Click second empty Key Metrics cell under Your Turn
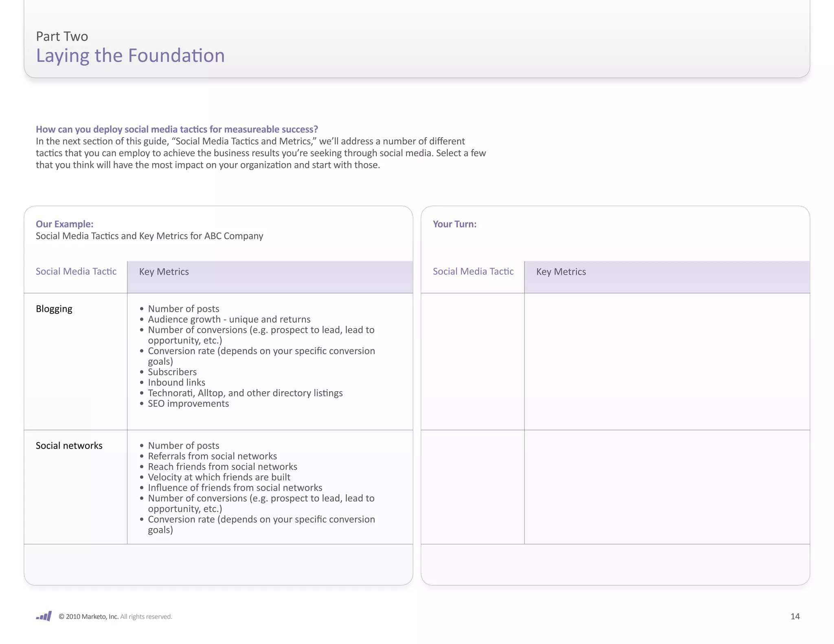 tap(667, 486)
